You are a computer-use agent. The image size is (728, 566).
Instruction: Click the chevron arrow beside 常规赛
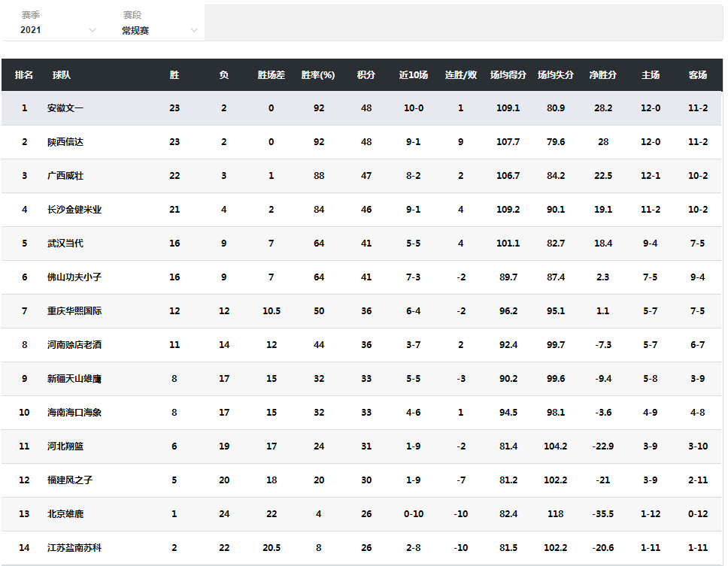(194, 30)
